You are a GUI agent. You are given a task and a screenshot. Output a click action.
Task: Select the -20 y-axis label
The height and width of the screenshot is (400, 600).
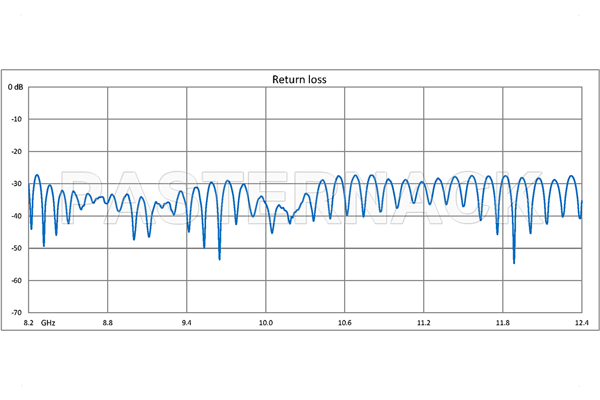(x=17, y=152)
